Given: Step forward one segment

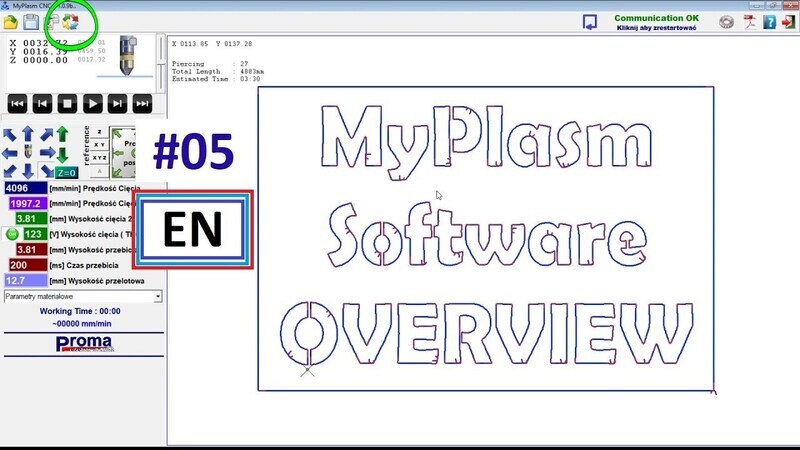Looking at the screenshot, I should [117, 104].
